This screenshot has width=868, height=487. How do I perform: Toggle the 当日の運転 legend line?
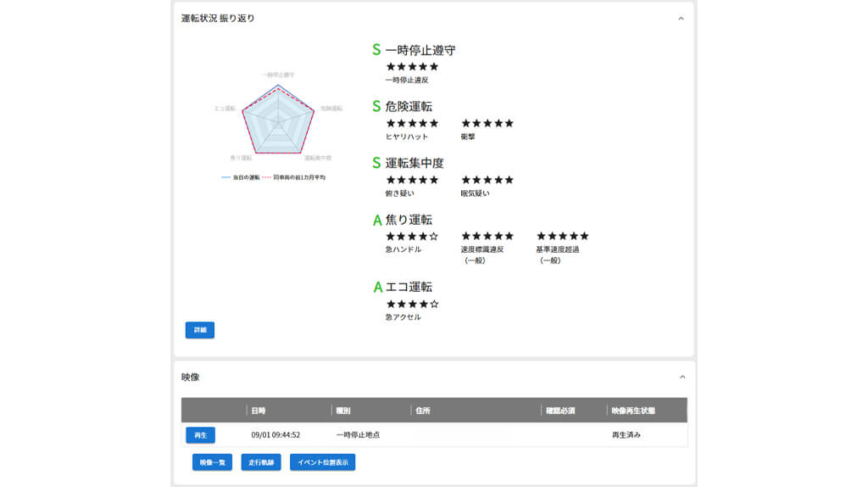pos(240,177)
